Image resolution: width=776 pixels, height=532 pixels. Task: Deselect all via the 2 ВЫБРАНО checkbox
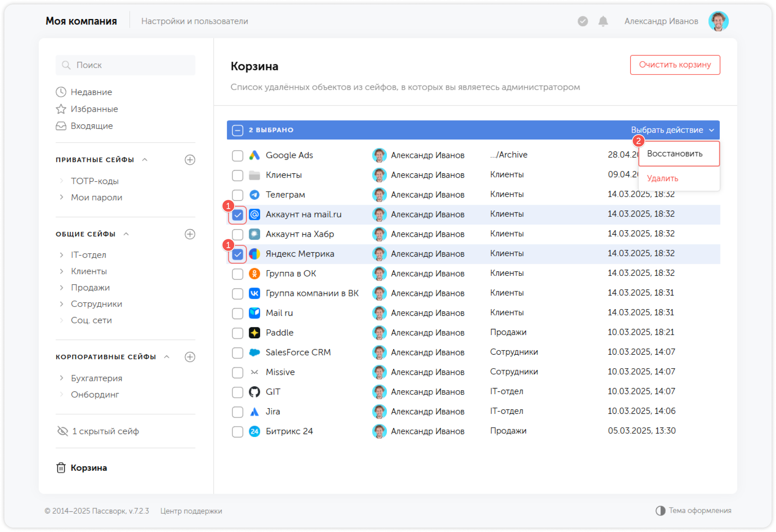237,130
